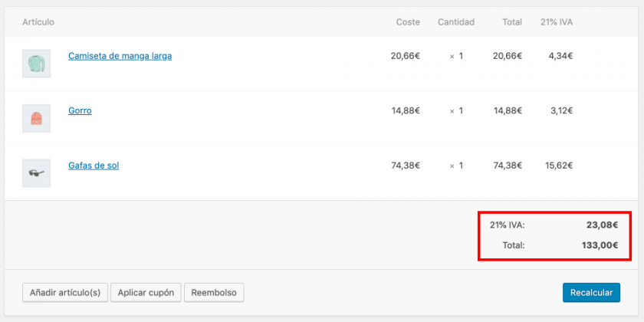Click the Gafas de sol thumbnail
The height and width of the screenshot is (322, 644).
(36, 172)
